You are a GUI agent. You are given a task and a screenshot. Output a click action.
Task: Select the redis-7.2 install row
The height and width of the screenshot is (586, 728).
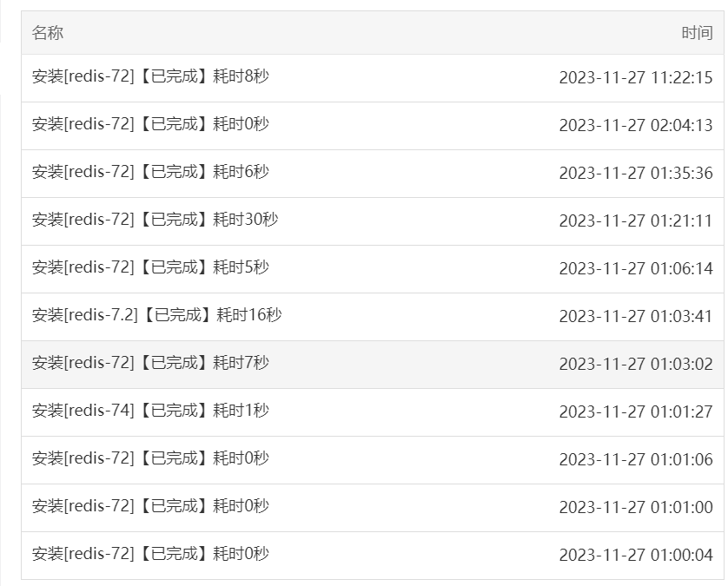(x=373, y=317)
